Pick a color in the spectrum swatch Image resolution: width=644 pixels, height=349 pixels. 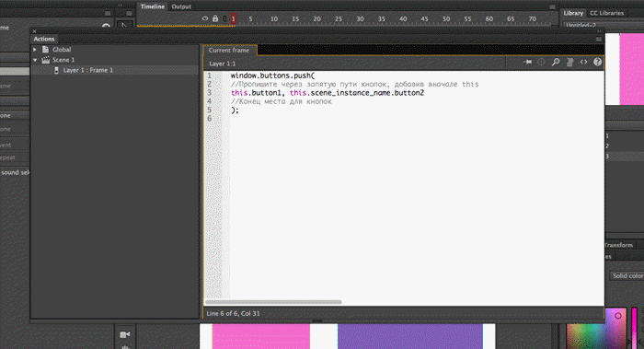[x=597, y=328]
